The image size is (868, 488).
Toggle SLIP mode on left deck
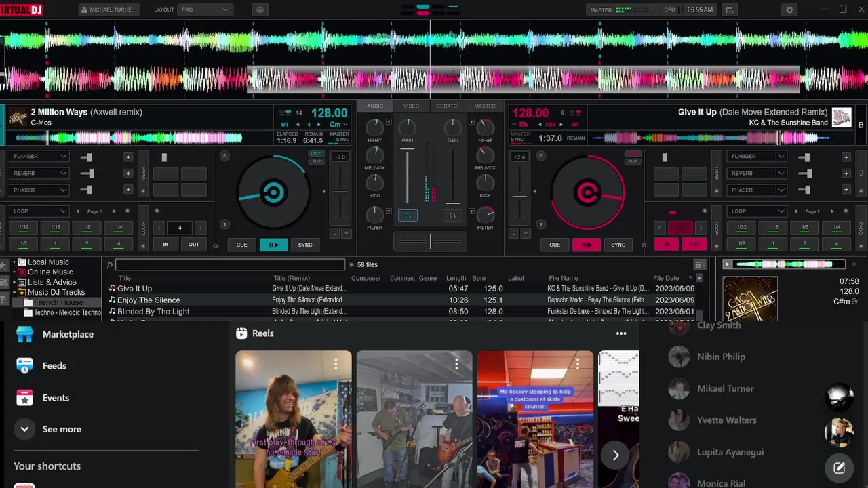click(x=317, y=161)
